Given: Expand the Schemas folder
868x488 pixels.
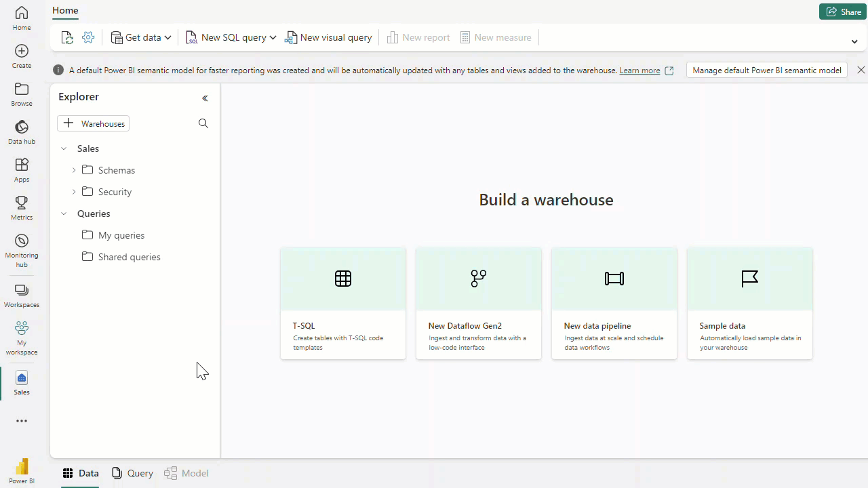Looking at the screenshot, I should point(74,170).
